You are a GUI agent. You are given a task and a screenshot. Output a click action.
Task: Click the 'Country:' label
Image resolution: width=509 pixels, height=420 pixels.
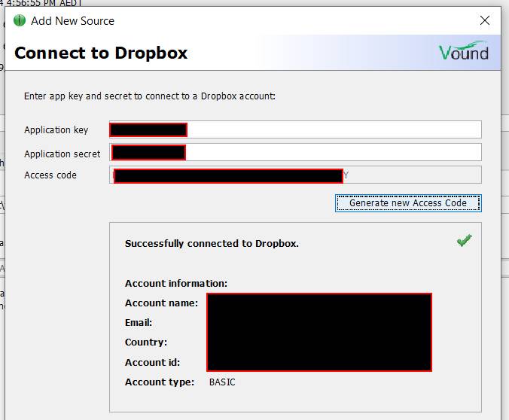[x=146, y=342]
